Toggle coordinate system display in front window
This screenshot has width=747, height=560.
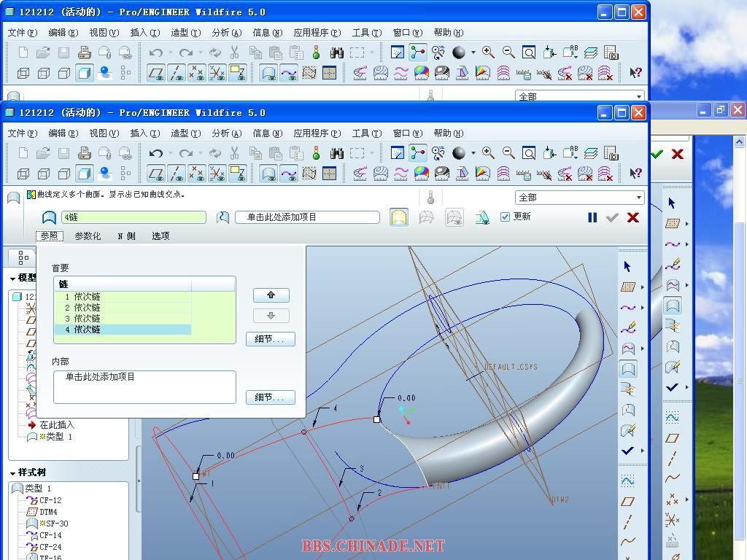217,174
